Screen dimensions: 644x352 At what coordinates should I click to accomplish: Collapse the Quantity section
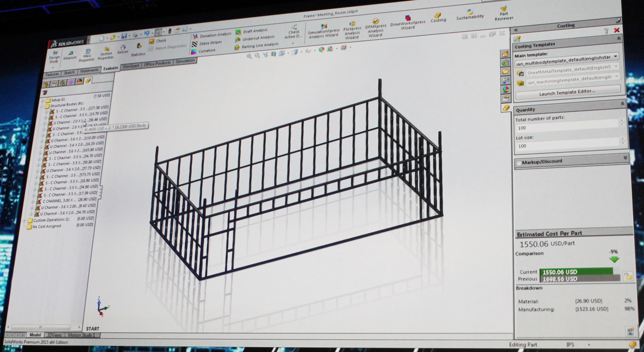(x=623, y=104)
